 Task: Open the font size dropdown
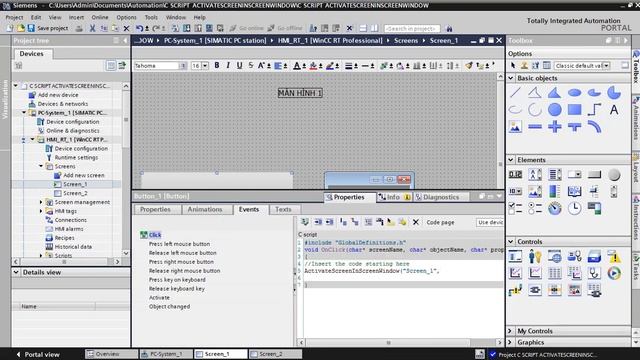tap(205, 66)
